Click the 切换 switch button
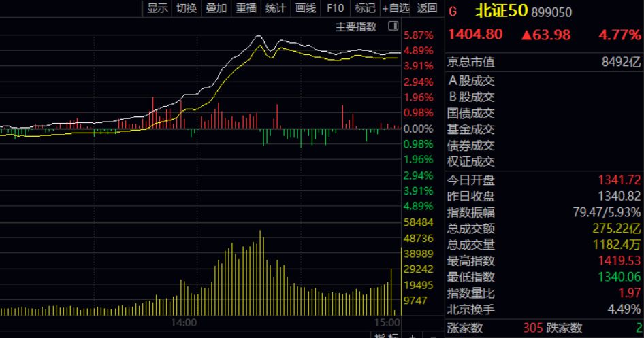The image size is (644, 338). 187,8
